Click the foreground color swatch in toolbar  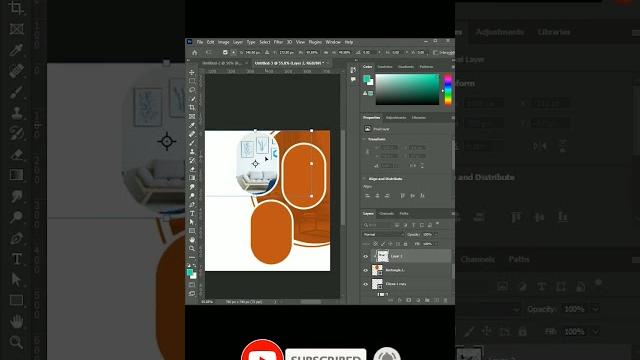coord(190,273)
